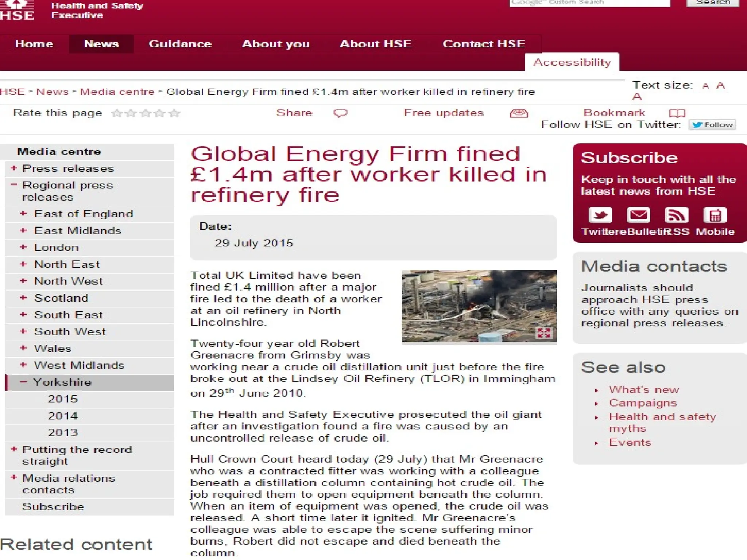
Task: Click the Share speech bubble icon
Action: (x=340, y=113)
